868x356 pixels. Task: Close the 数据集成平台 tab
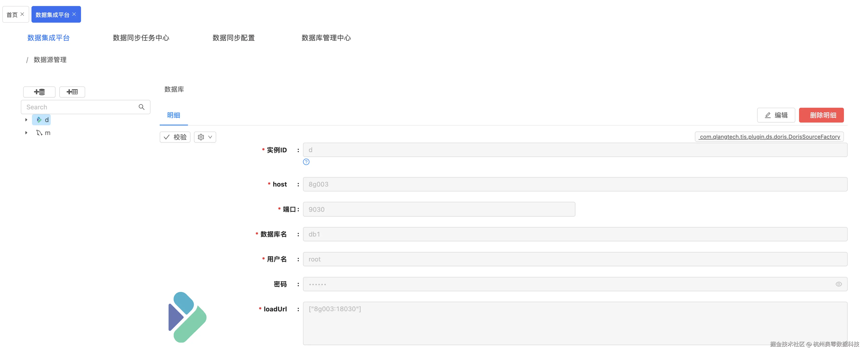[x=74, y=14]
